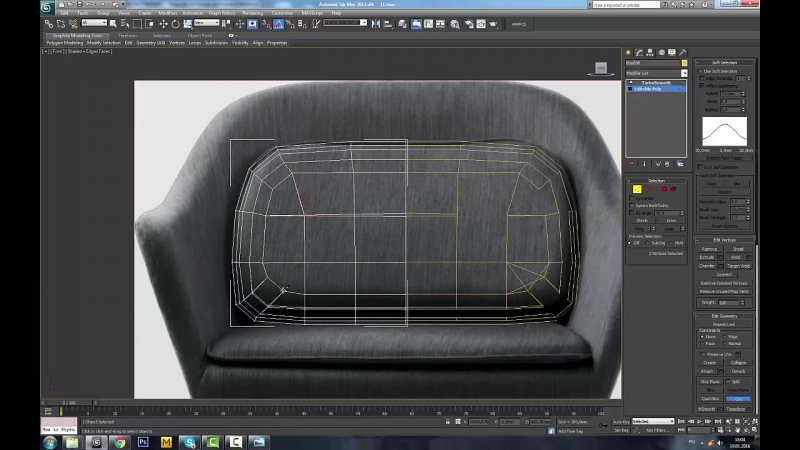This screenshot has width=800, height=450.
Task: Select Edge constraint radio button
Action: coord(725,337)
